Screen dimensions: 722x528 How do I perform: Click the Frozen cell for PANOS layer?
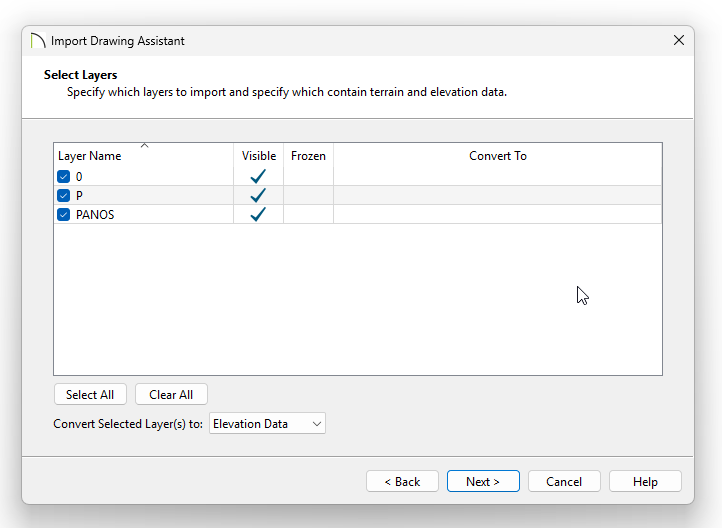pyautogui.click(x=308, y=214)
